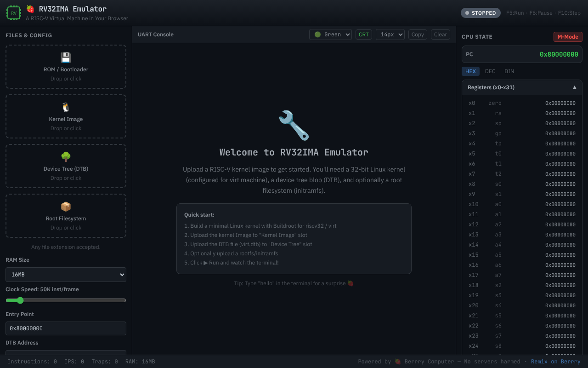Image resolution: width=588 pixels, height=368 pixels.
Task: Select register x18 s2 row
Action: (522, 285)
